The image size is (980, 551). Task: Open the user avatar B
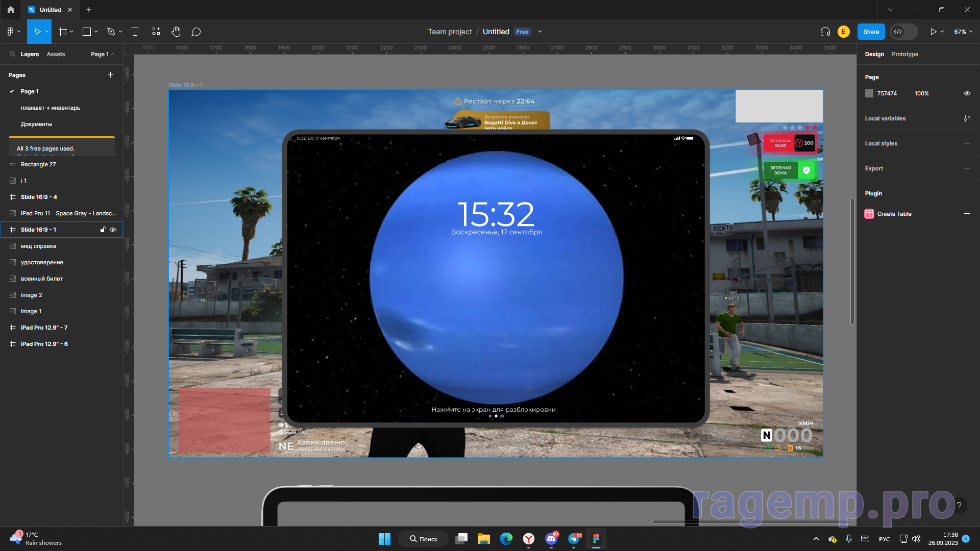point(843,32)
